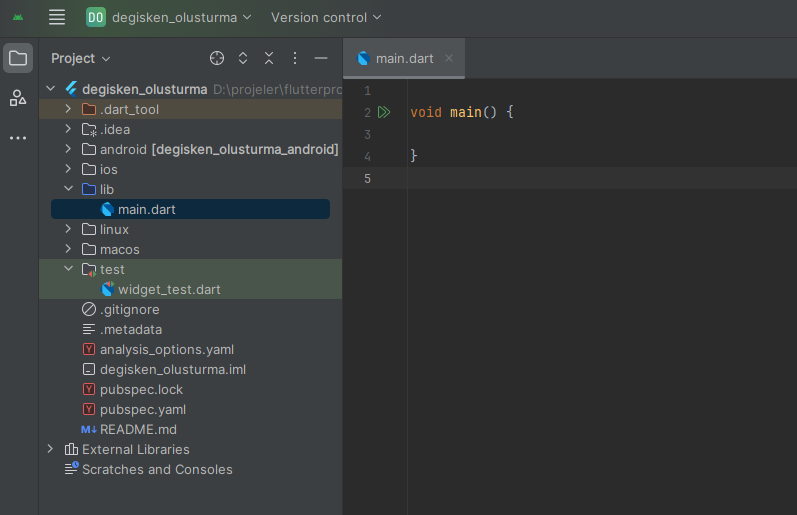Place cursor on empty line 5 in editor
The height and width of the screenshot is (515, 797).
(602, 178)
